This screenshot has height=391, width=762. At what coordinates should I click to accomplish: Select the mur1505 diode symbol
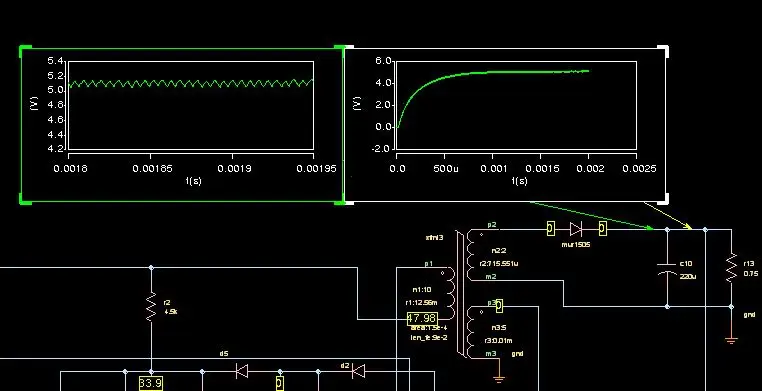tap(576, 229)
